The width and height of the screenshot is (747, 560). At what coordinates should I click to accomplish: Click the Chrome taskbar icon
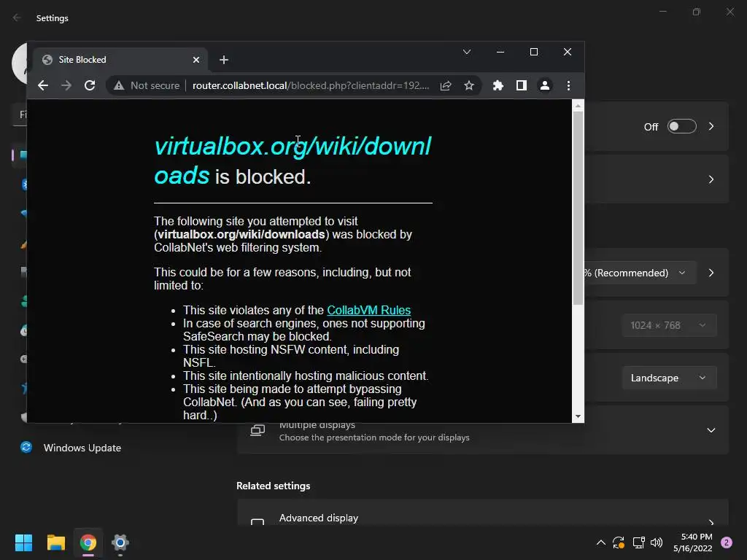pyautogui.click(x=88, y=542)
